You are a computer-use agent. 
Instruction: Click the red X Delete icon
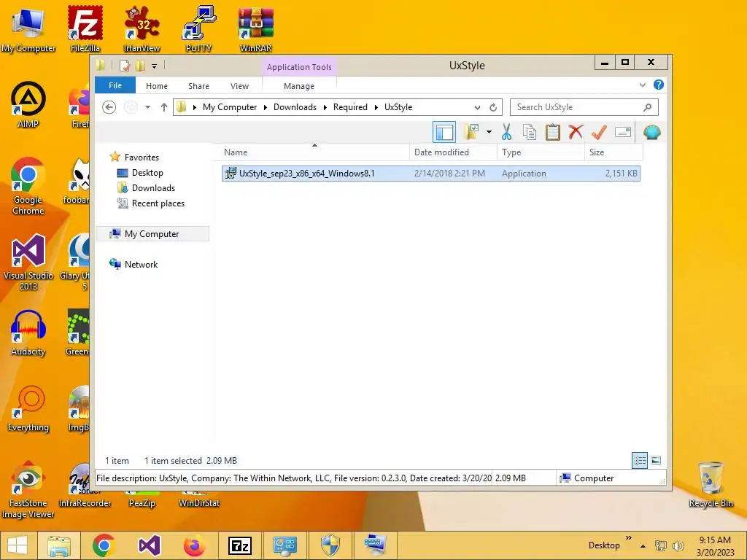click(576, 132)
